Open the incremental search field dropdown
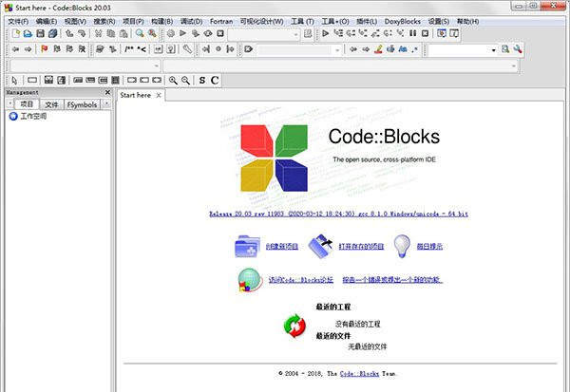Image resolution: width=570 pixels, height=392 pixels. pyautogui.click(x=337, y=49)
